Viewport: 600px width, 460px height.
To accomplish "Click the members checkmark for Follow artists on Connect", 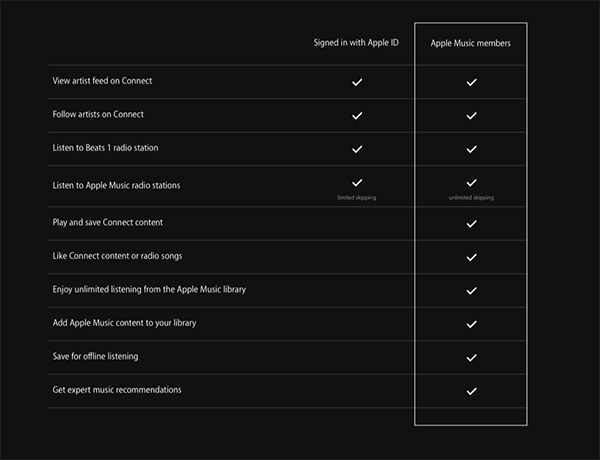I will point(471,116).
